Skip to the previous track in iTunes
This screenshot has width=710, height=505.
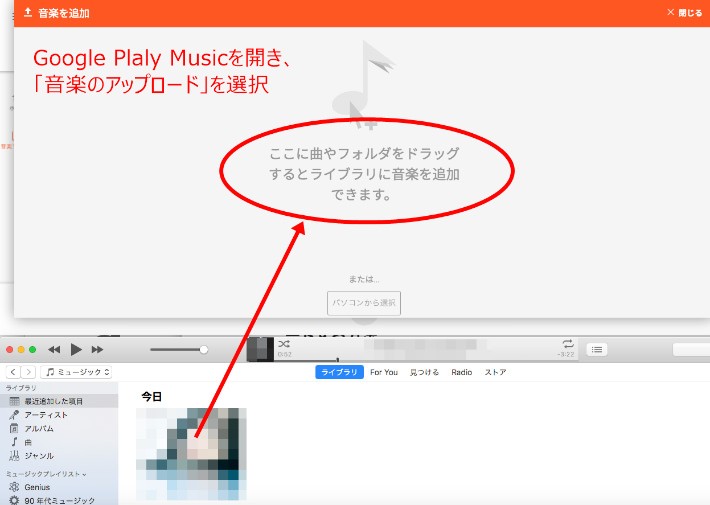pyautogui.click(x=54, y=349)
